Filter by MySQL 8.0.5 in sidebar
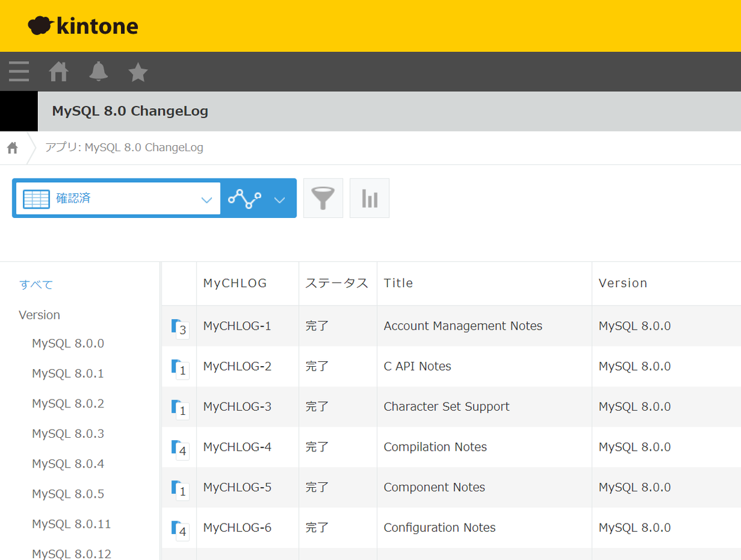The image size is (741, 560). (x=68, y=494)
